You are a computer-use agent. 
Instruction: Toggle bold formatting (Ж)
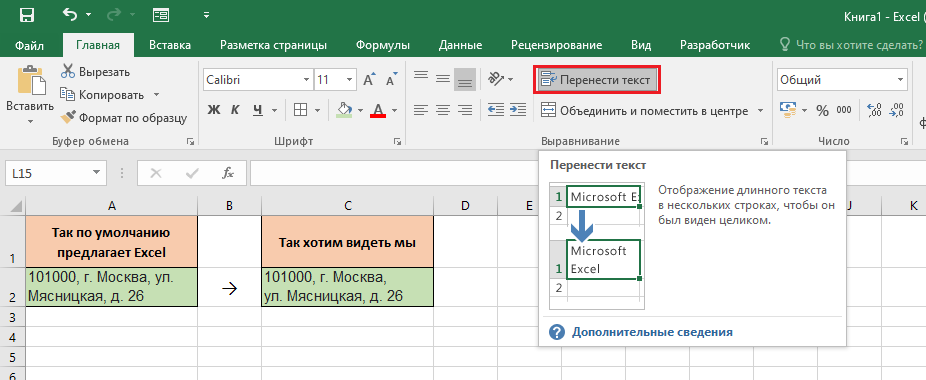214,110
